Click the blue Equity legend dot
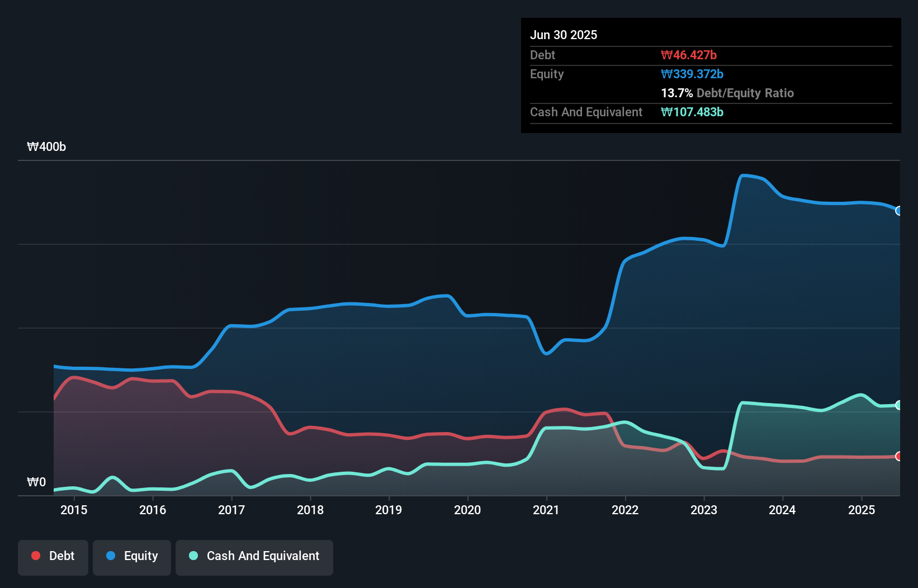The height and width of the screenshot is (588, 918). tap(110, 556)
